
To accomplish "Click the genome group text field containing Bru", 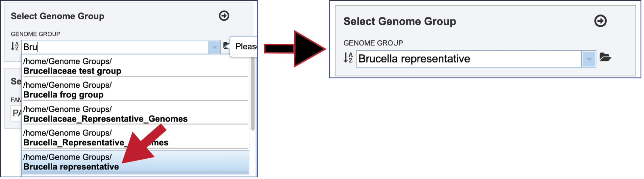I will tap(115, 47).
